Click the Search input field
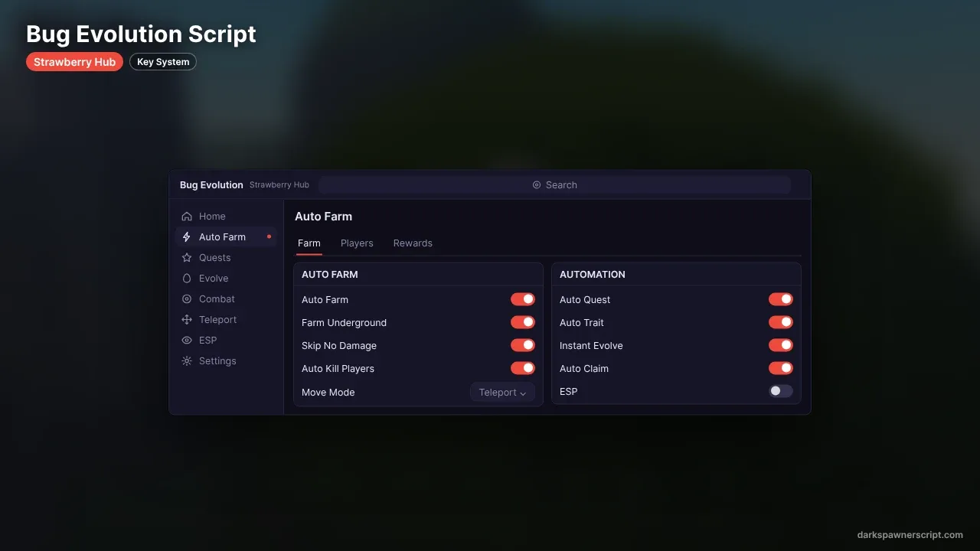The height and width of the screenshot is (551, 980). coord(555,185)
